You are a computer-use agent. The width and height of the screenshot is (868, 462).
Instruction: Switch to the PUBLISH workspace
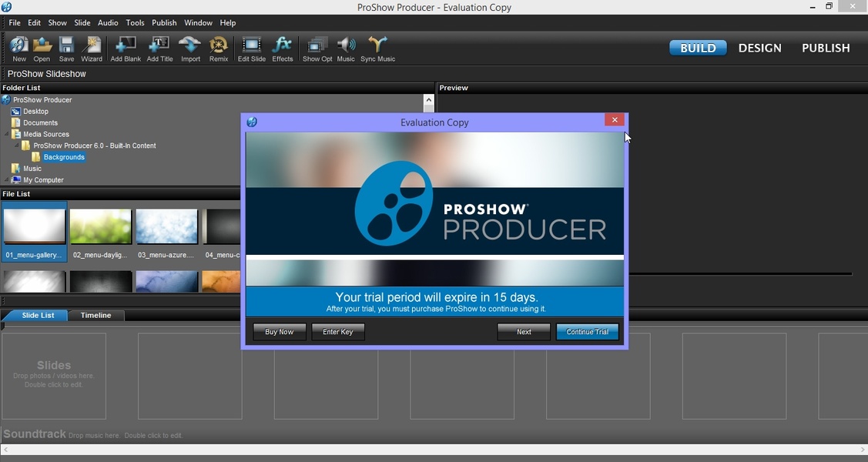[826, 49]
